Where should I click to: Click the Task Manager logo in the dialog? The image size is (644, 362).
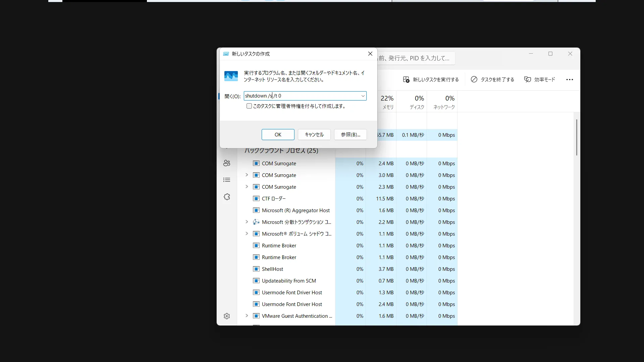231,76
